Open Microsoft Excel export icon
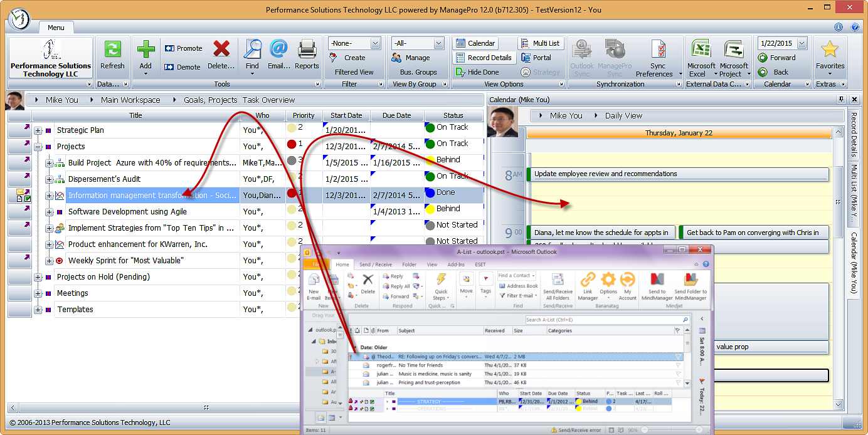This screenshot has width=868, height=435. 701,50
